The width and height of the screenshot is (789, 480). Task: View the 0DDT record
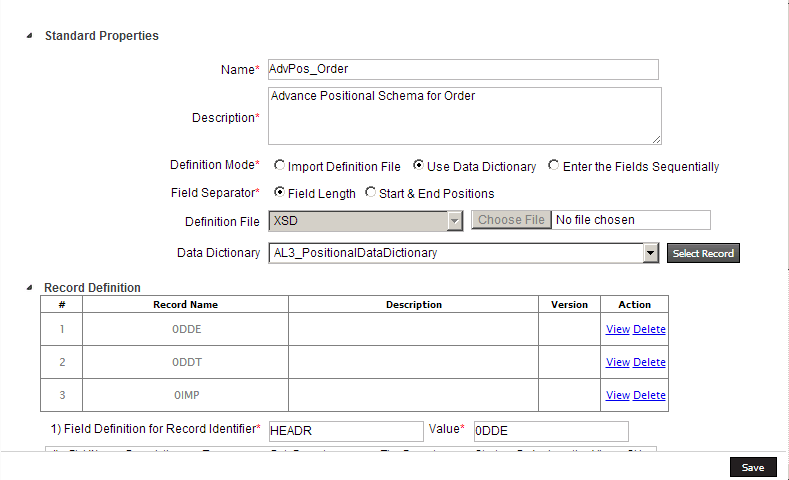[617, 362]
